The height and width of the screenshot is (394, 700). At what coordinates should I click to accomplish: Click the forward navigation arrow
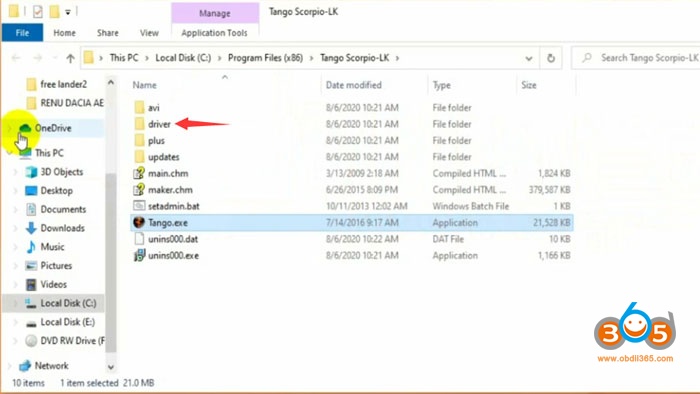tap(38, 58)
